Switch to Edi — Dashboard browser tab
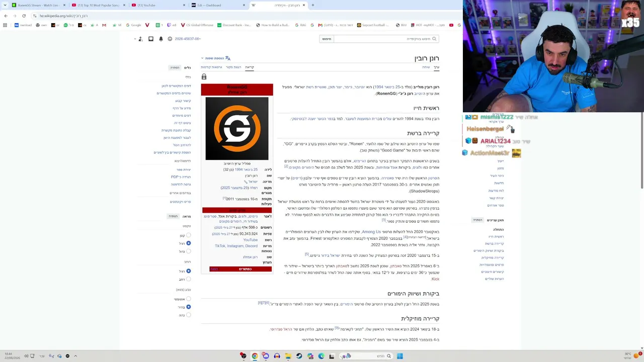644x362 pixels. click(218, 5)
